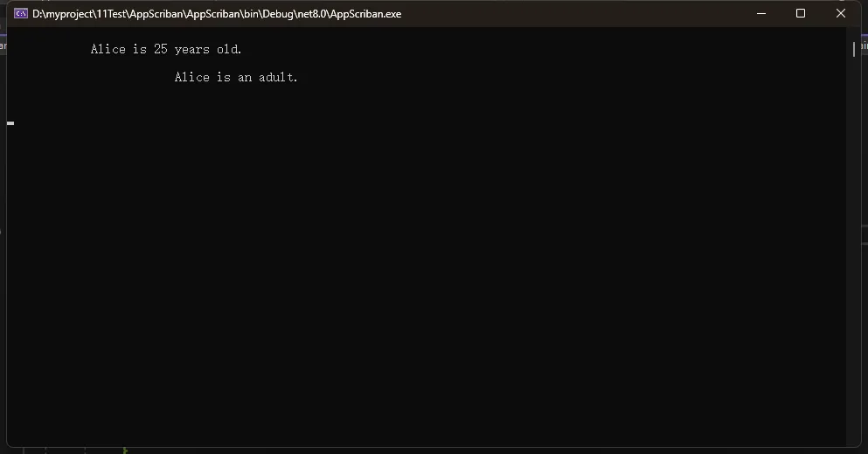Click '11Test' in the title path
This screenshot has width=868, height=454.
[x=111, y=14]
